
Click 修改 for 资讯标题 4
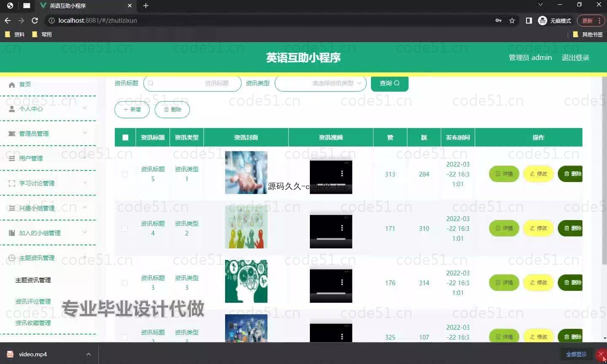[x=538, y=228]
